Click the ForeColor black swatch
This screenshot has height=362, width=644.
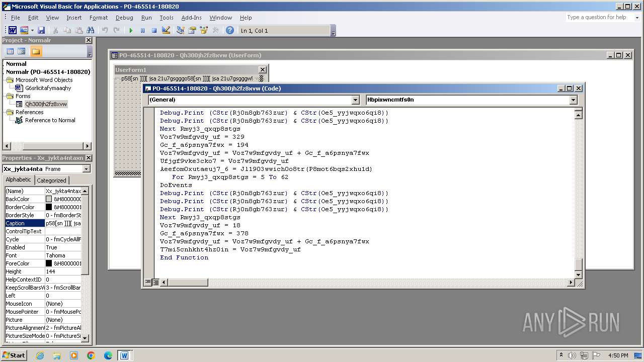click(49, 263)
